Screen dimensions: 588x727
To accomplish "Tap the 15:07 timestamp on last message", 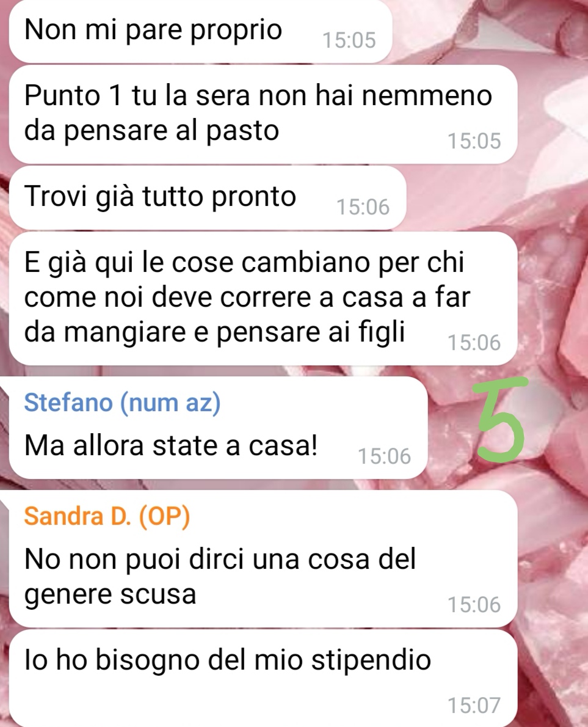I will coord(474,705).
